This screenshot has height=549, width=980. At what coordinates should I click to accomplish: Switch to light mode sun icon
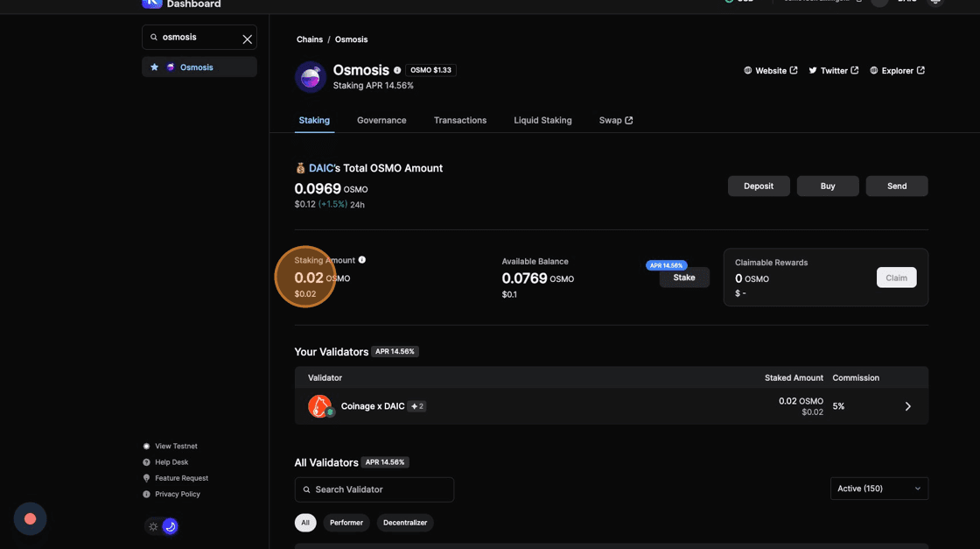point(153,526)
